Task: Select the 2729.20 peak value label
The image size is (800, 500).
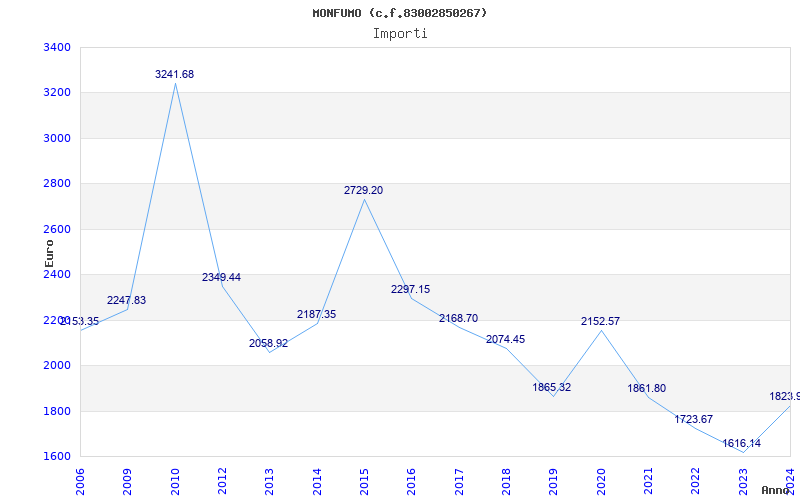Action: [363, 191]
